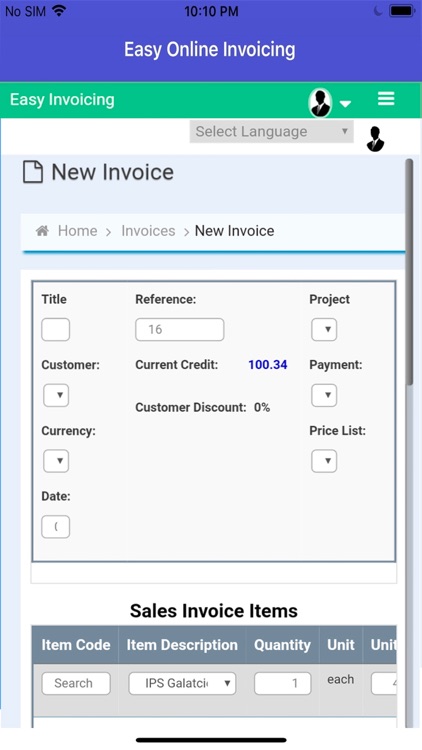Click the 10:10 PM clock
422x750 pixels.
(211, 11)
